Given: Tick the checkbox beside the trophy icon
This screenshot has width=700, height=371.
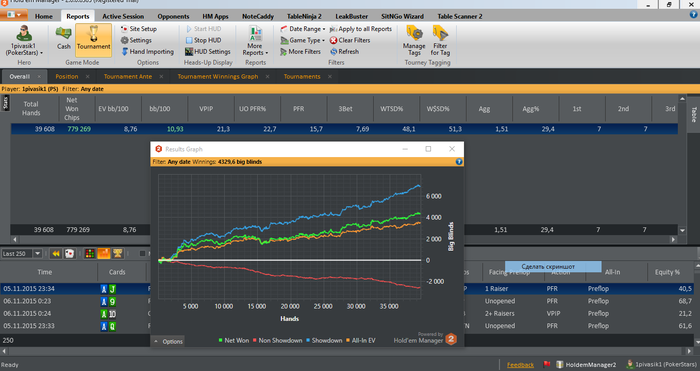Looking at the screenshot, I should coord(142,254).
